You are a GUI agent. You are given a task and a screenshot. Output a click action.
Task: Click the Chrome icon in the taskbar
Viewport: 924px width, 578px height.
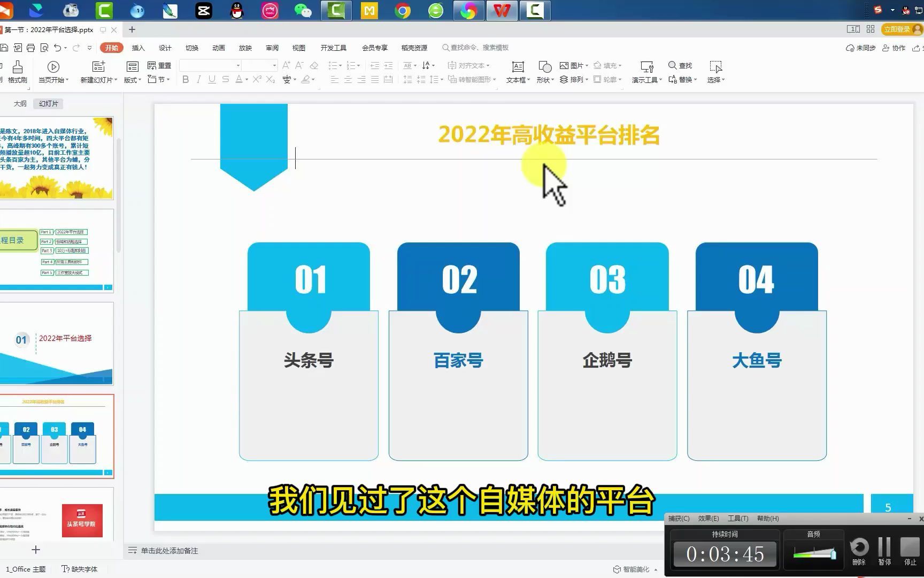coord(402,10)
